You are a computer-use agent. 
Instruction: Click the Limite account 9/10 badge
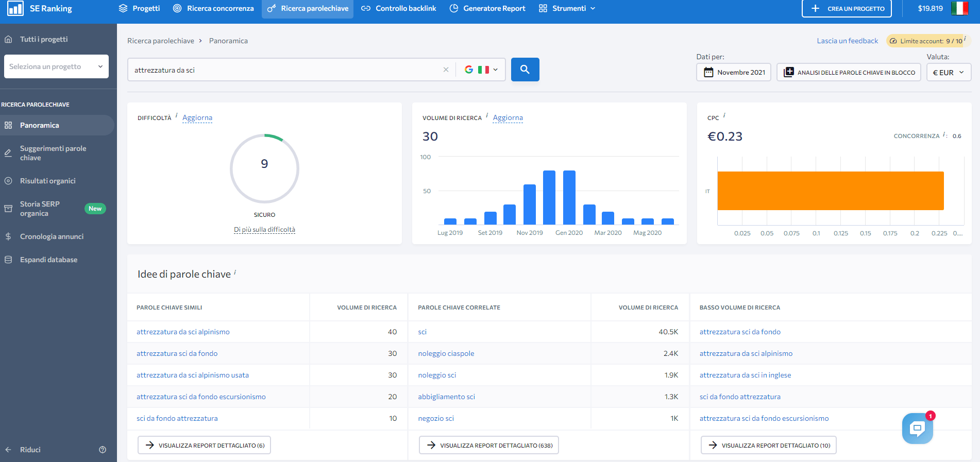point(927,41)
